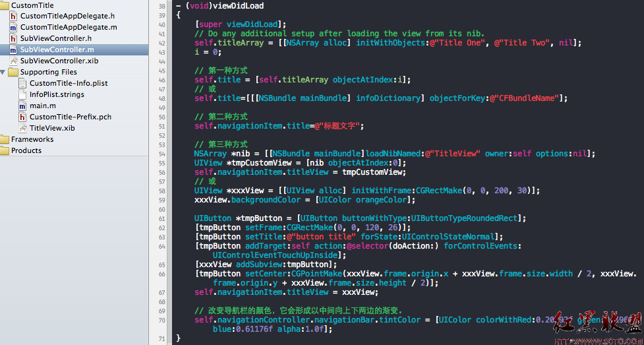The height and width of the screenshot is (345, 644).
Task: Click the main.m source file icon
Action: (x=23, y=106)
